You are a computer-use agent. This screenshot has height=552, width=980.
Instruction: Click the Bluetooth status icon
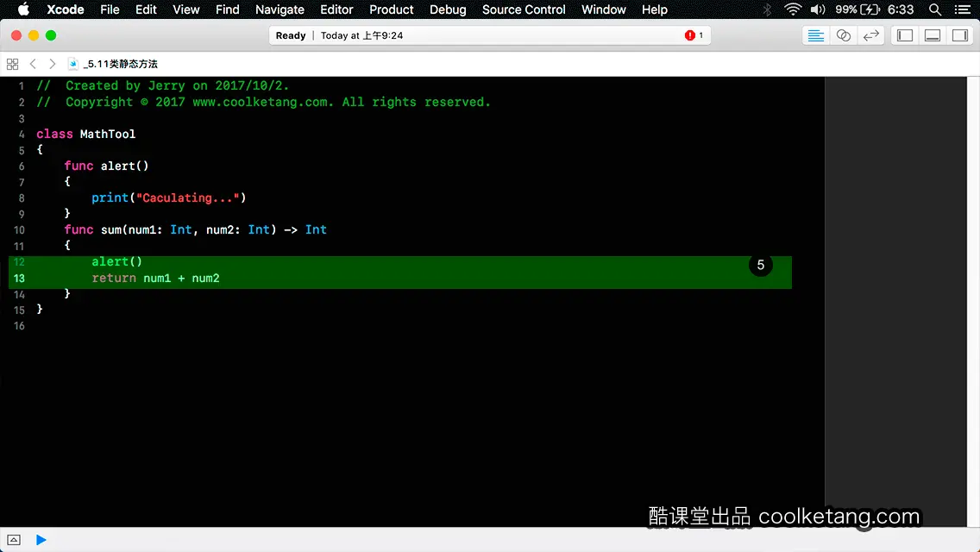pyautogui.click(x=767, y=9)
